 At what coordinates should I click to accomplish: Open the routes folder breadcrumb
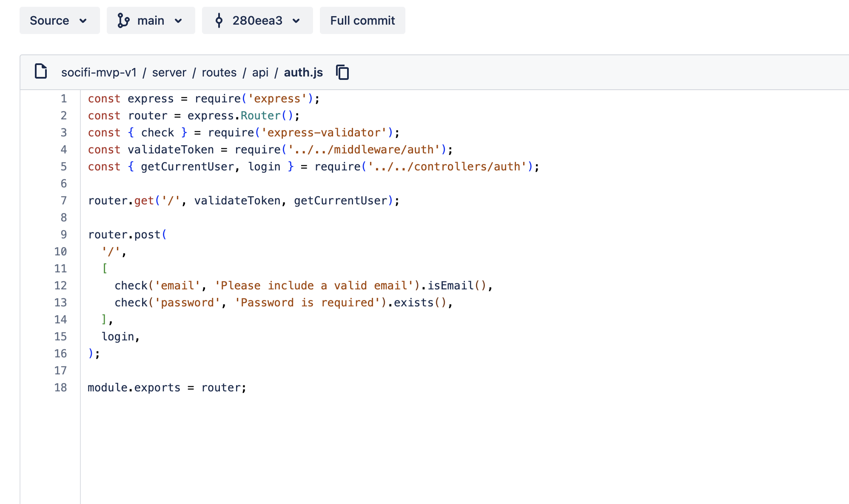click(219, 73)
